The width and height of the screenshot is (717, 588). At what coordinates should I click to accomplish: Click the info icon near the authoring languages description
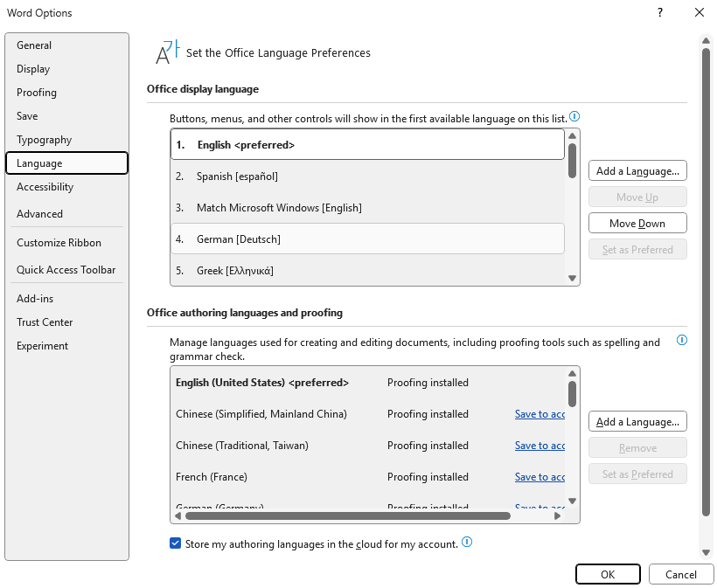click(681, 340)
